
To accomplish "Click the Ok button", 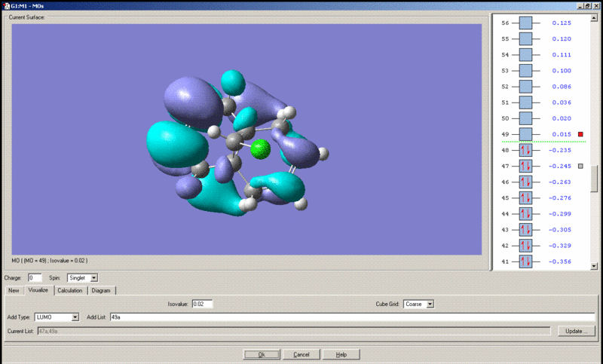I will tap(262, 354).
